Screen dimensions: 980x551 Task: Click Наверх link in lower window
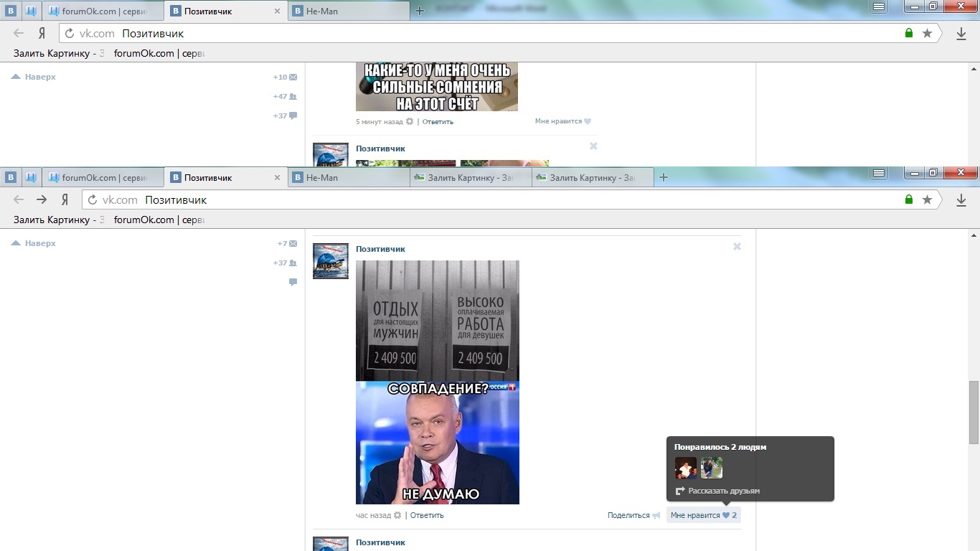click(34, 243)
